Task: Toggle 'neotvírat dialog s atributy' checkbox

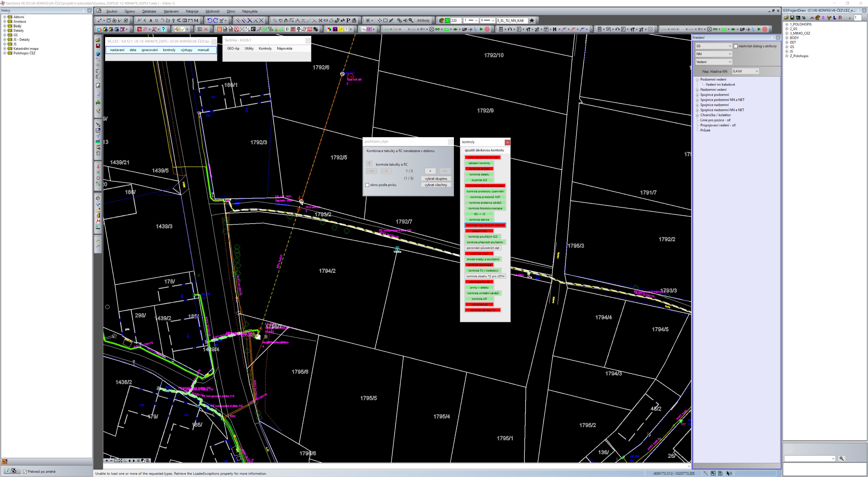Action: (x=736, y=46)
